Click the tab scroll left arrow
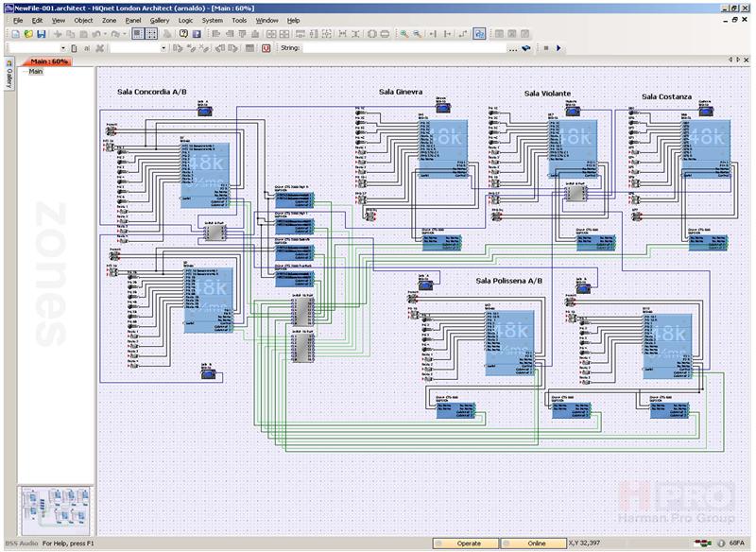This screenshot has height=552, width=756. (730, 60)
